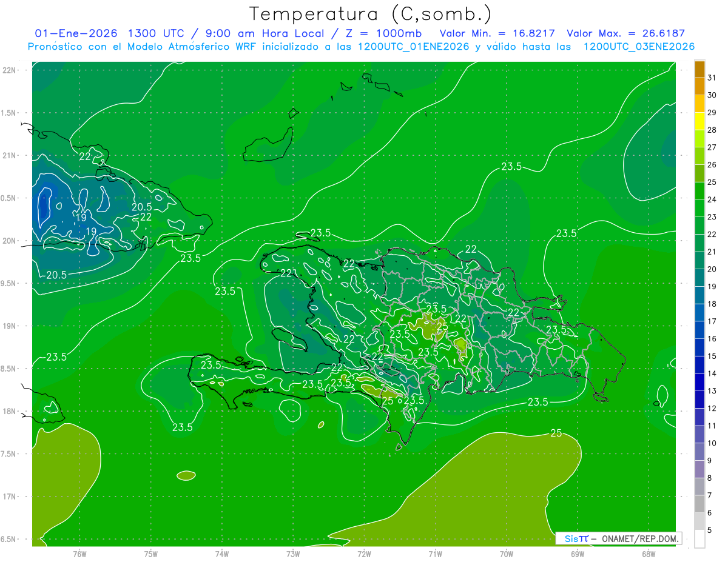The image size is (728, 562).
Task: Click the colorbar value label '28'
Action: click(712, 130)
